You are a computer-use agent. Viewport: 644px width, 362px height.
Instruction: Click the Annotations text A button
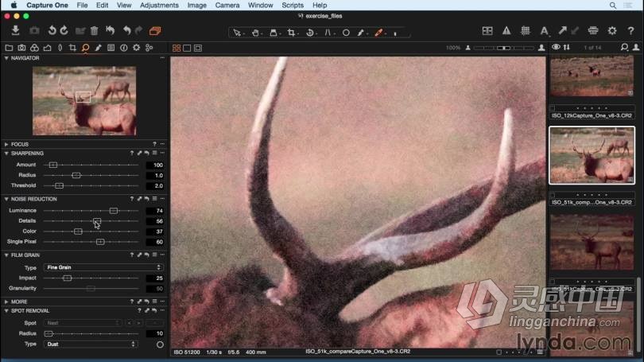click(544, 31)
